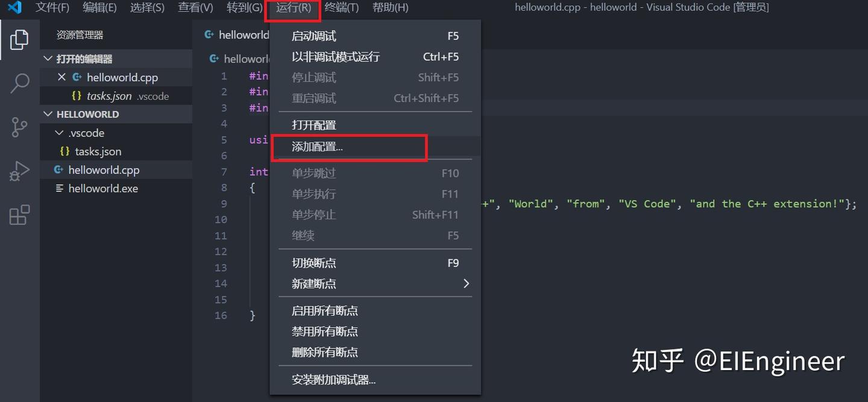Open the Extensions icon in the activity bar
The height and width of the screenshot is (402, 868).
19,215
